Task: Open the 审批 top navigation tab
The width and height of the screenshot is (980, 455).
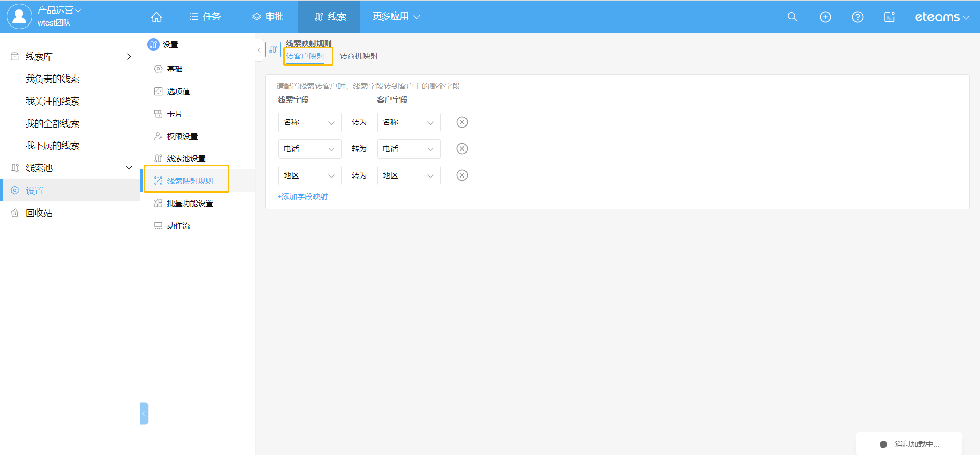Action: pyautogui.click(x=268, y=17)
